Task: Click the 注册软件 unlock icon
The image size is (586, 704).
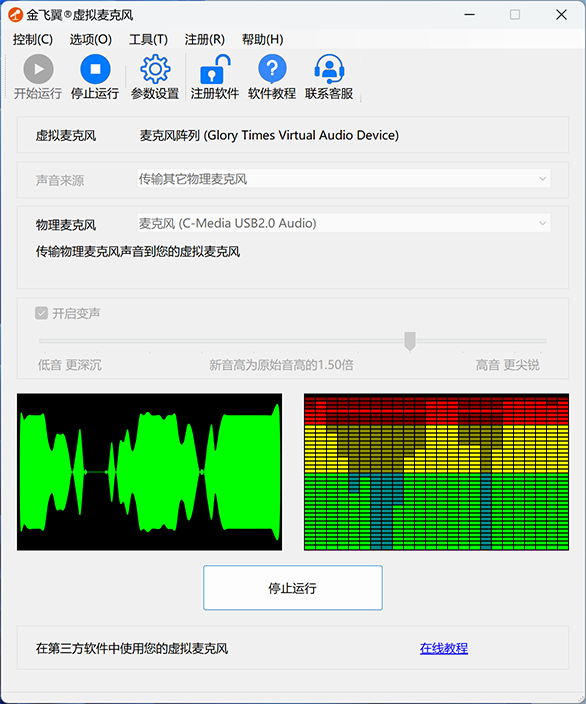Action: pos(215,69)
